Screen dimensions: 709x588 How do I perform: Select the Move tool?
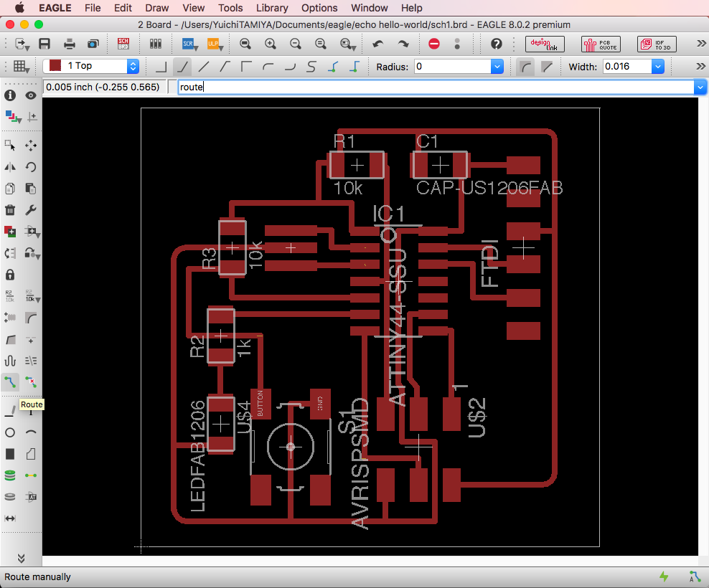[x=31, y=145]
